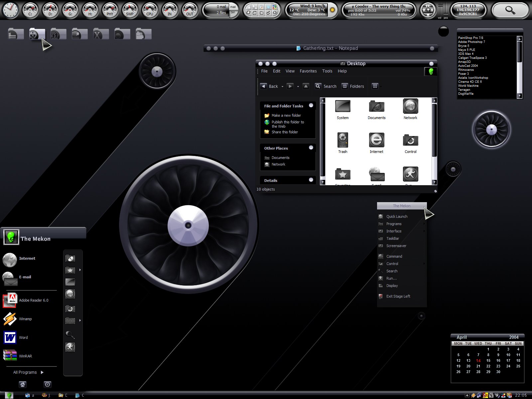532x399 pixels.
Task: Expand Quick Launch submenu in The Mekon menu
Action: pyautogui.click(x=402, y=216)
